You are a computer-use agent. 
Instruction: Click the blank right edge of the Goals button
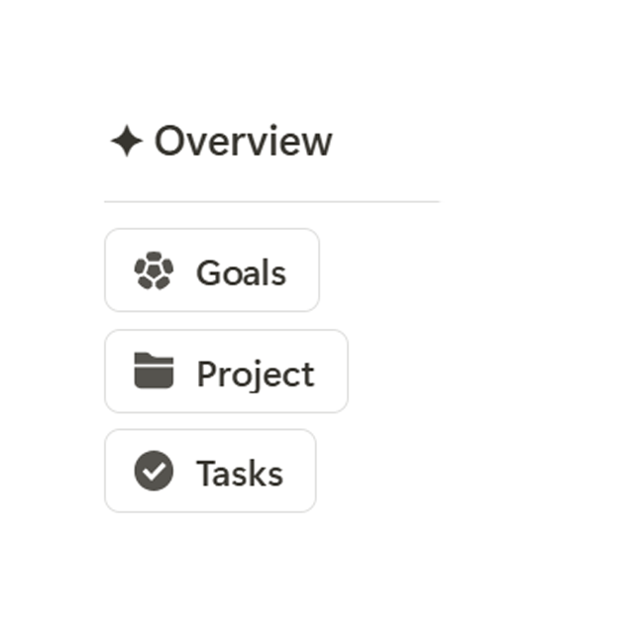(304, 270)
